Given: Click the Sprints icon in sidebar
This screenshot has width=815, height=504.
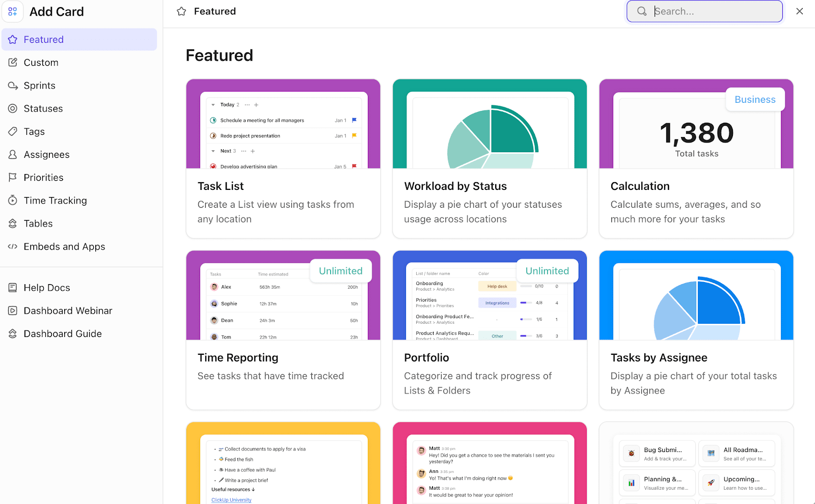Looking at the screenshot, I should click(x=13, y=86).
